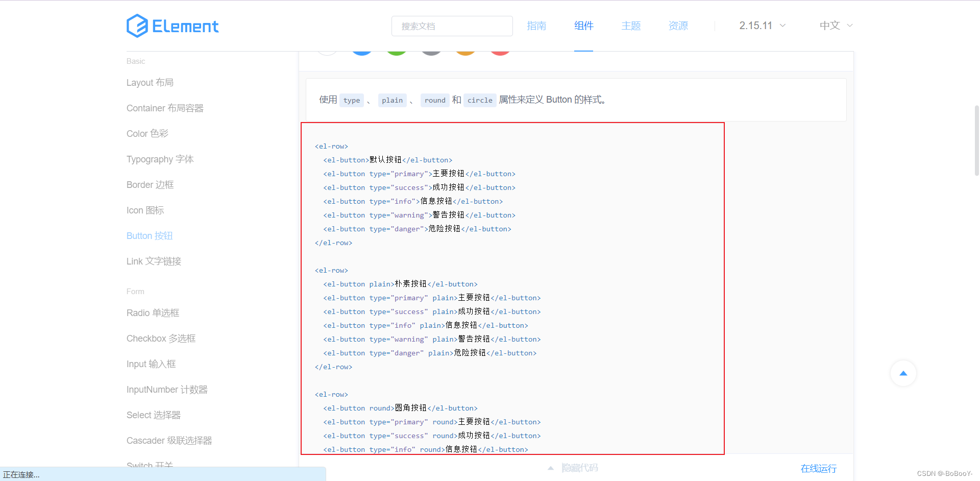Click code line type="success" round>成功按钮
The width and height of the screenshot is (980, 481).
click(432, 436)
